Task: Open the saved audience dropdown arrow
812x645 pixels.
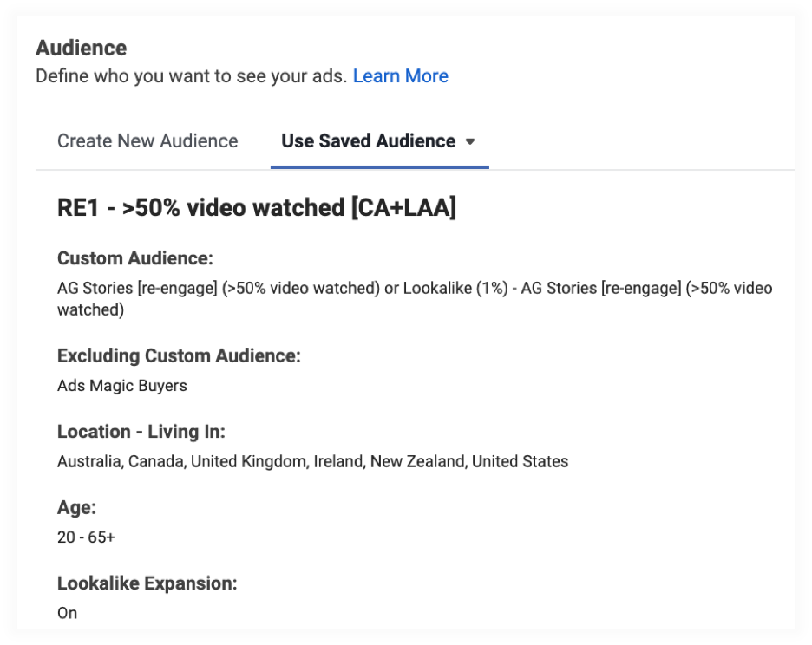Action: pos(470,142)
